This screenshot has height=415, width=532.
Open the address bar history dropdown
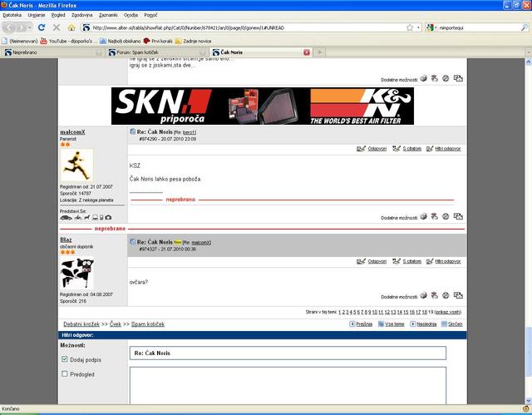(x=418, y=27)
